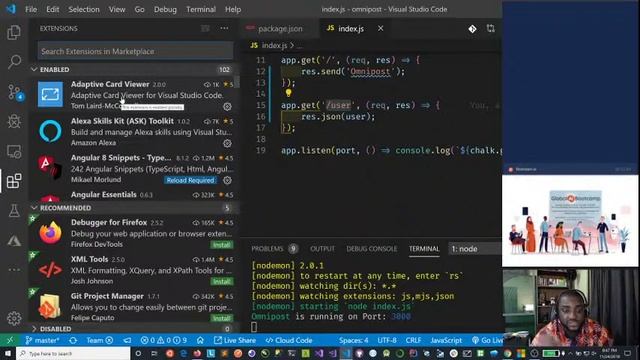Image resolution: width=640 pixels, height=360 pixels.
Task: Click CRLF line ending setting
Action: click(413, 340)
